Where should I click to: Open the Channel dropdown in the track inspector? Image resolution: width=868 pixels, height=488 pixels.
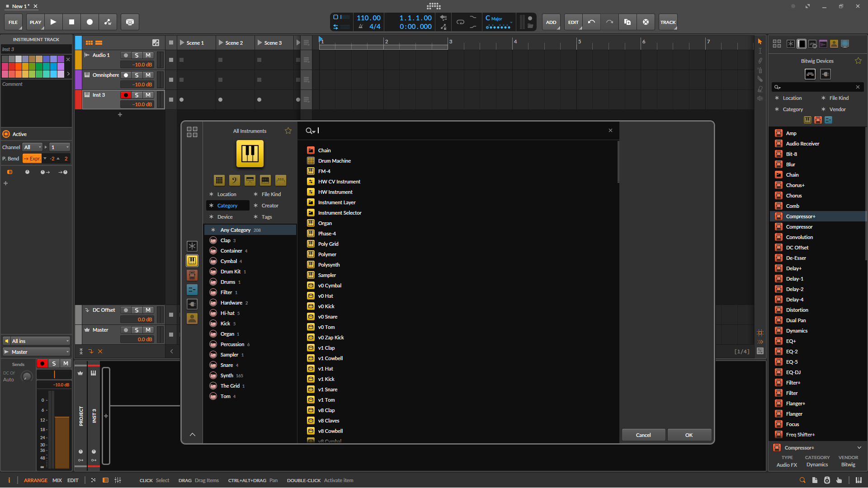point(32,147)
